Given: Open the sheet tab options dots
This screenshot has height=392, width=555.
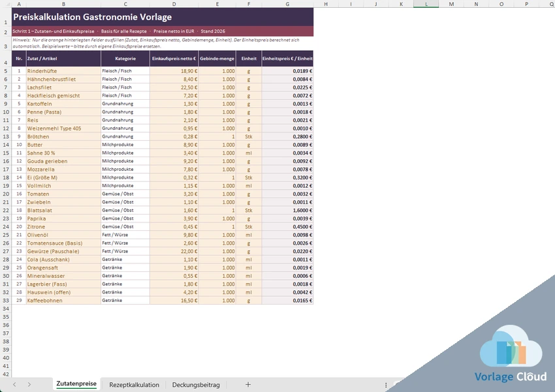Looking at the screenshot, I should (x=386, y=385).
